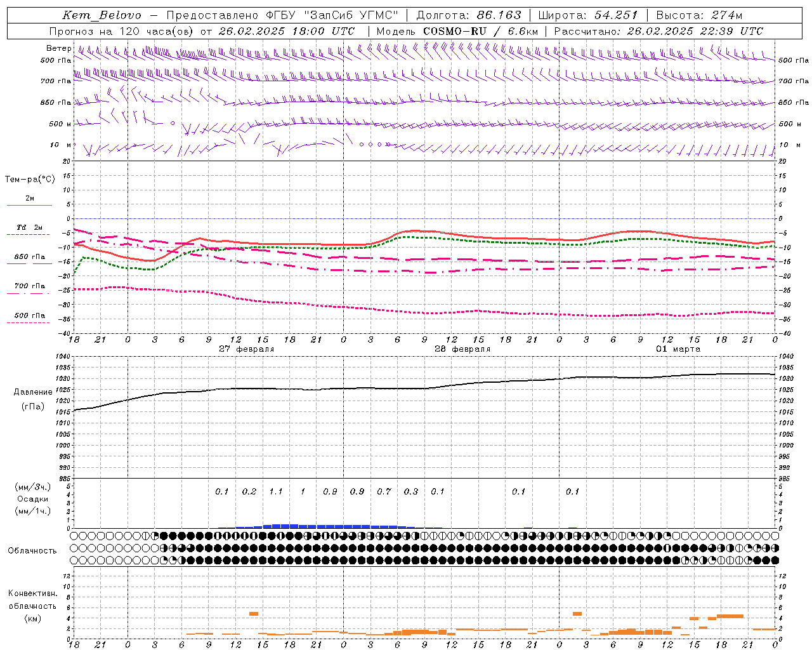Click the dotted line sample under '500 гПа' legend
The height and width of the screenshot is (650, 812).
[29, 323]
